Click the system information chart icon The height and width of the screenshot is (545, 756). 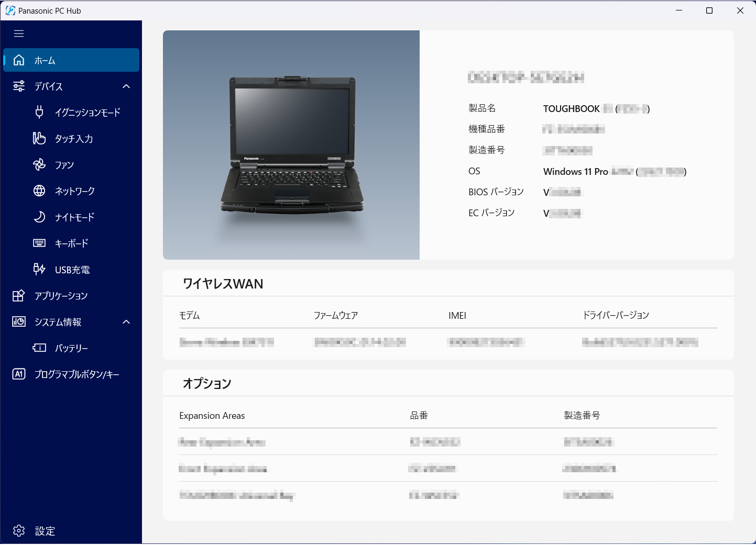(x=19, y=322)
